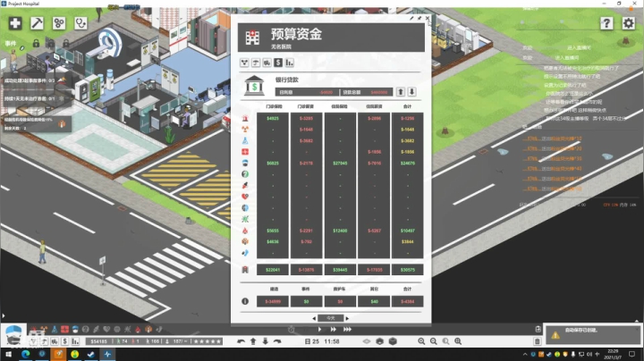Click green internal medicine row icon
644x361 pixels.
coord(245,174)
